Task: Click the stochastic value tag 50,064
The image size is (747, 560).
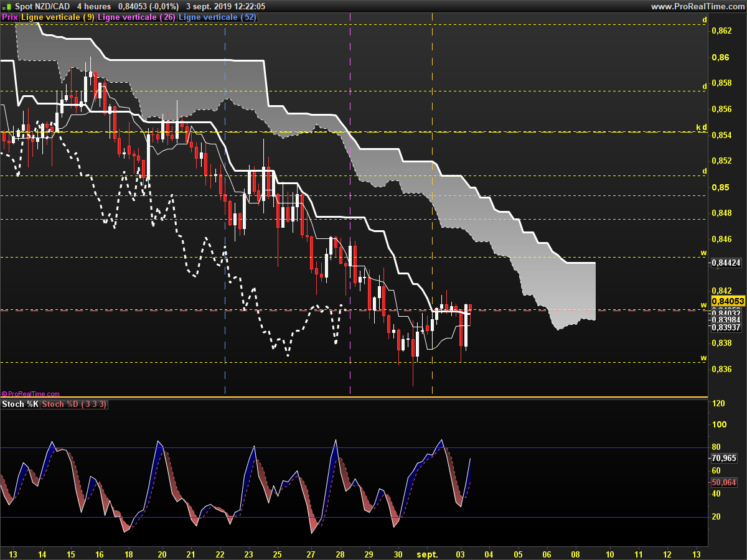Action: coord(725,482)
